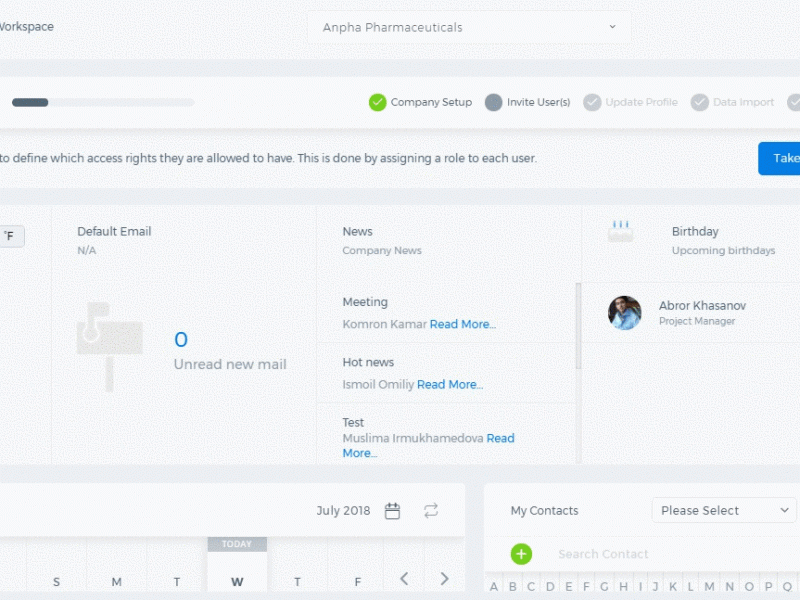Click the Data Import step check icon

pyautogui.click(x=699, y=102)
